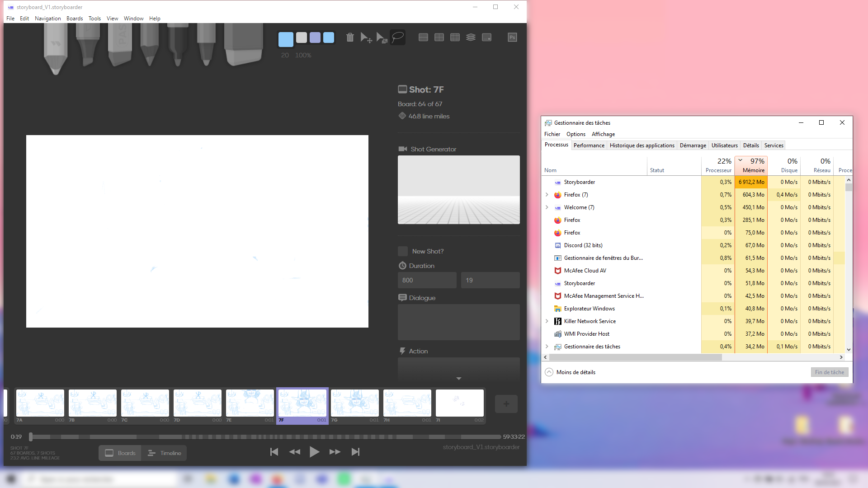868x488 pixels.
Task: Select the 7H board thumbnail
Action: point(407,403)
